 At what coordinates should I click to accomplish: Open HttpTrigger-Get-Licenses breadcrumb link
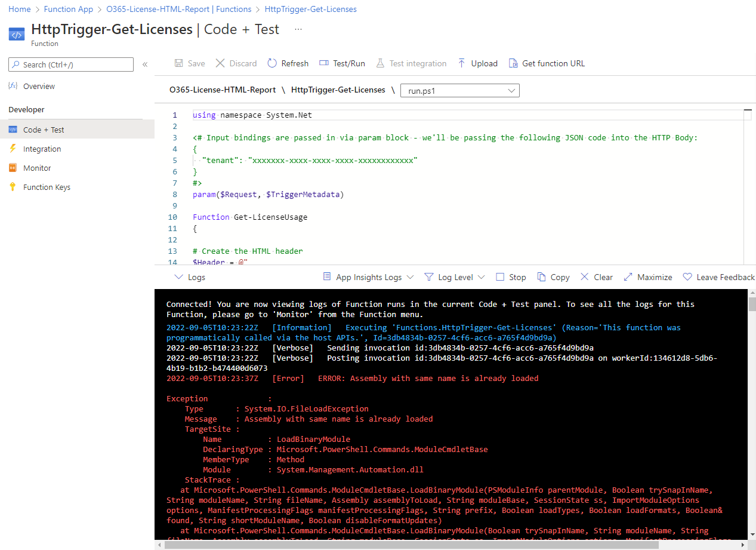pyautogui.click(x=311, y=9)
